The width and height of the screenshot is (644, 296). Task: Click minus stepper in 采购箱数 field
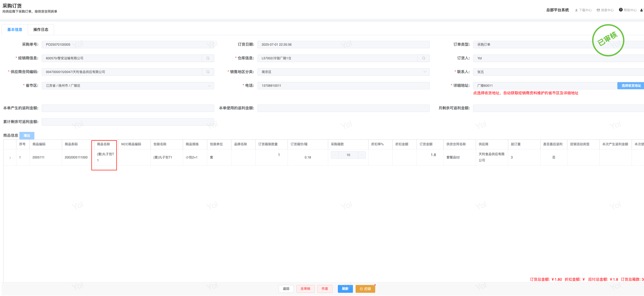tap(335, 155)
